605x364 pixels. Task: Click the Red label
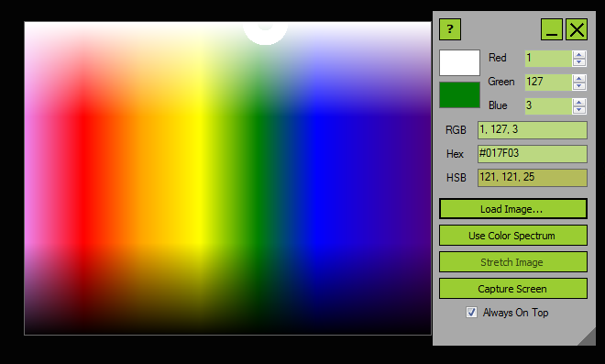497,58
